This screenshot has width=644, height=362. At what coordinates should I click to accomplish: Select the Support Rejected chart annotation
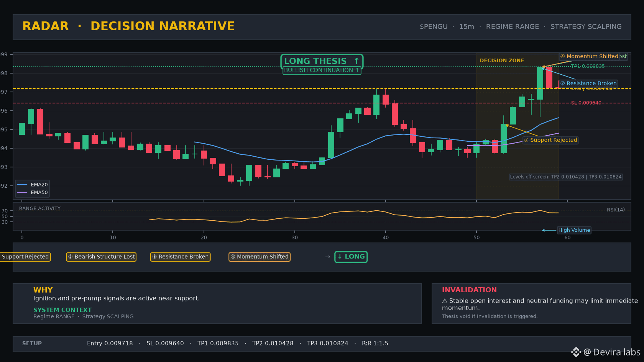[x=550, y=140]
